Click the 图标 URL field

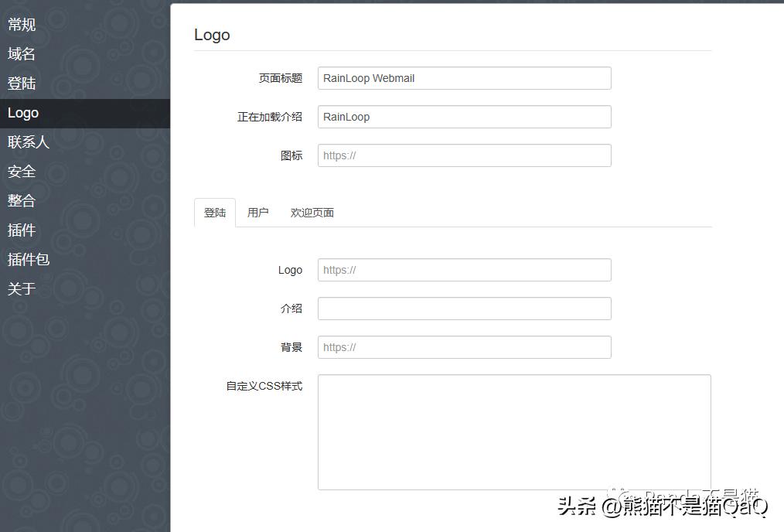point(464,155)
